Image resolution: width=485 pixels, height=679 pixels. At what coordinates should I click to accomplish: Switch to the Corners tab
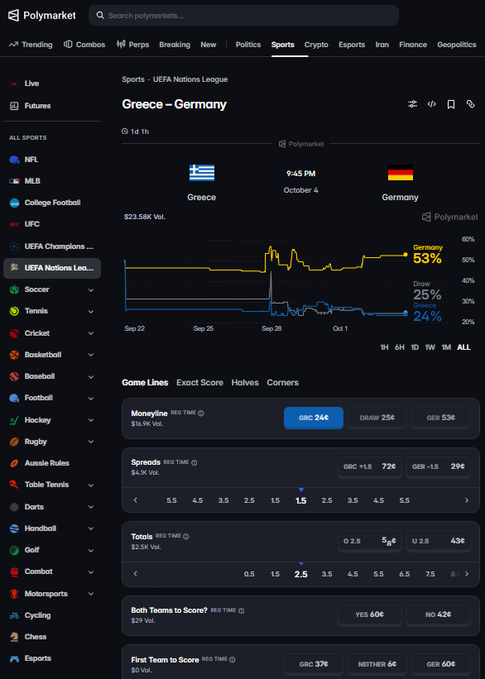(x=283, y=383)
